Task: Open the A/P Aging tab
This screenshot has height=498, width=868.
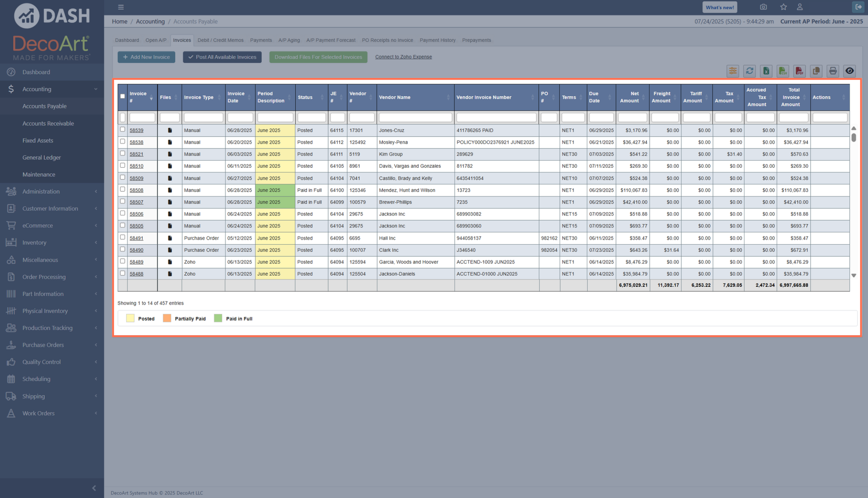Action: point(289,40)
